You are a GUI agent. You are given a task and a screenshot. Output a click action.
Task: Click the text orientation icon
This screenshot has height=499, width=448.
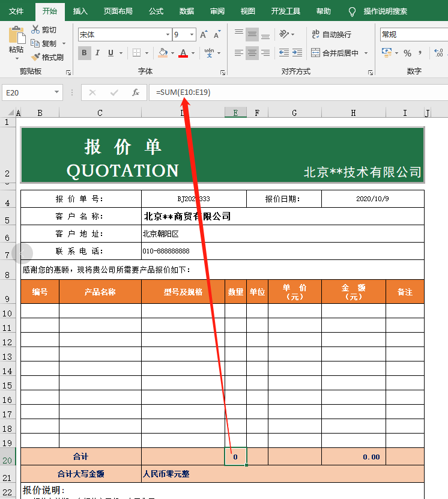click(x=284, y=34)
